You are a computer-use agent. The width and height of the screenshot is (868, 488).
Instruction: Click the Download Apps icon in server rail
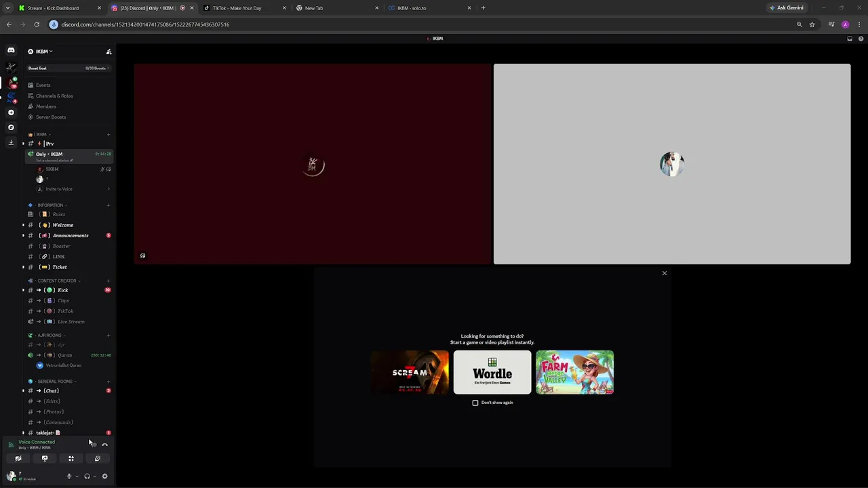11,142
